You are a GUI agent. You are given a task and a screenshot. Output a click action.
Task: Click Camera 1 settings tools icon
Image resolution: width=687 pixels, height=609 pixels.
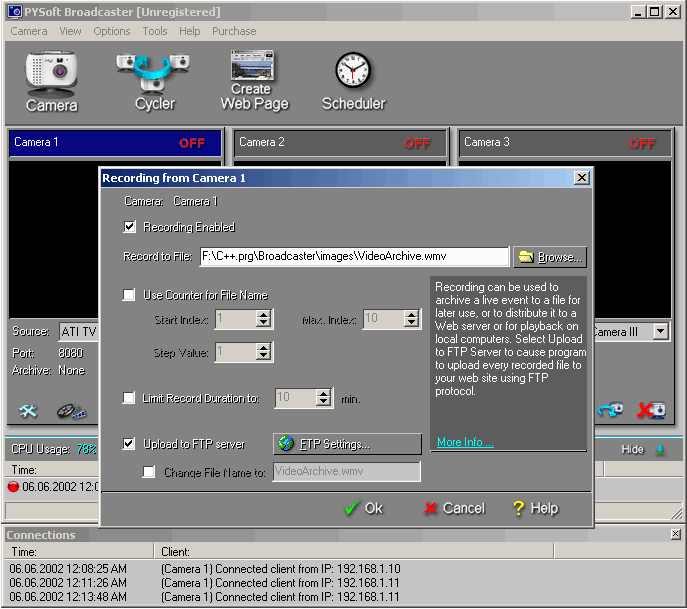28,411
